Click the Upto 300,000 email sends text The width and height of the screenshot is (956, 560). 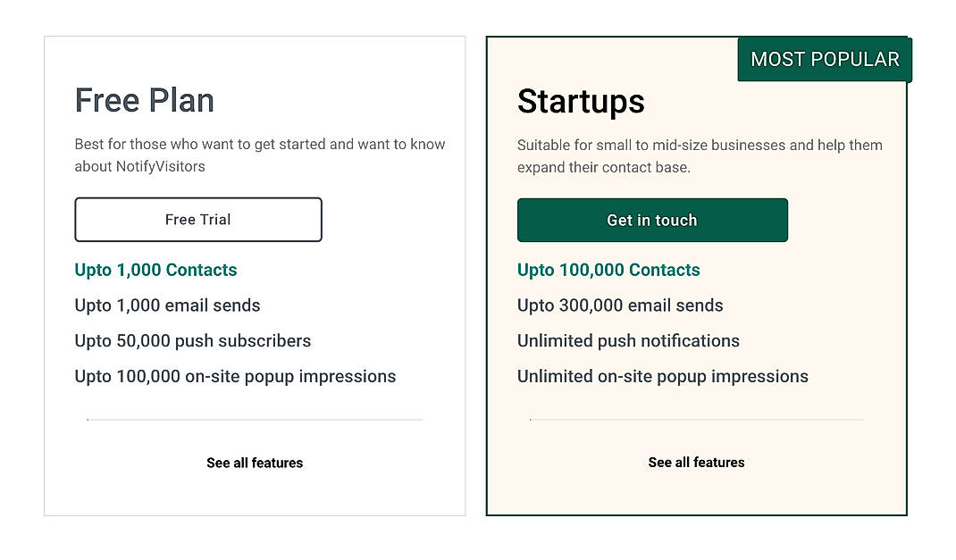tap(620, 305)
